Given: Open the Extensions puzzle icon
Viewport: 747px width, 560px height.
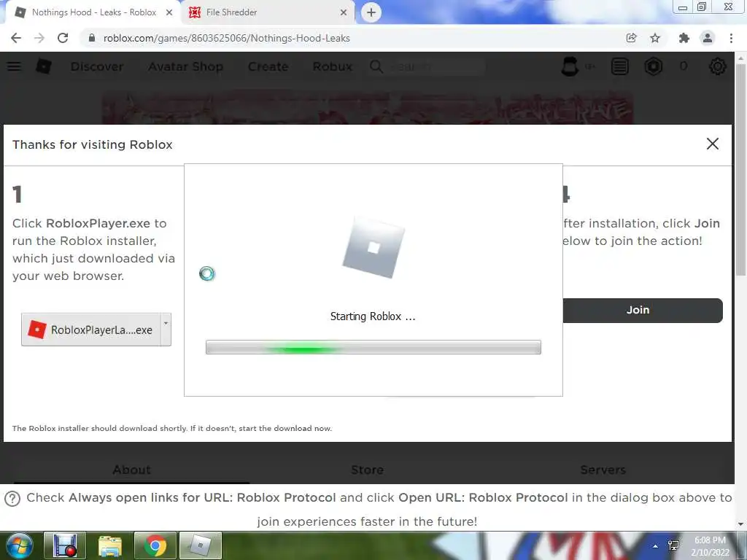Looking at the screenshot, I should 684,38.
